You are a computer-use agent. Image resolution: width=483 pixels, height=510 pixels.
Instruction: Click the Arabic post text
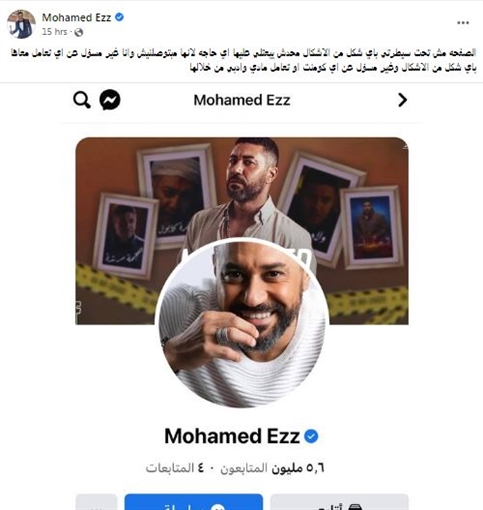click(243, 60)
